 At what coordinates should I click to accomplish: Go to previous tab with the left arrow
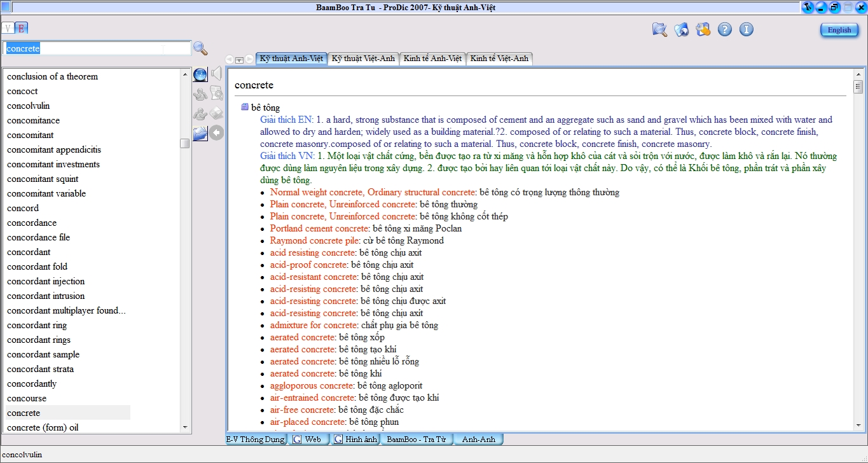[x=230, y=59]
